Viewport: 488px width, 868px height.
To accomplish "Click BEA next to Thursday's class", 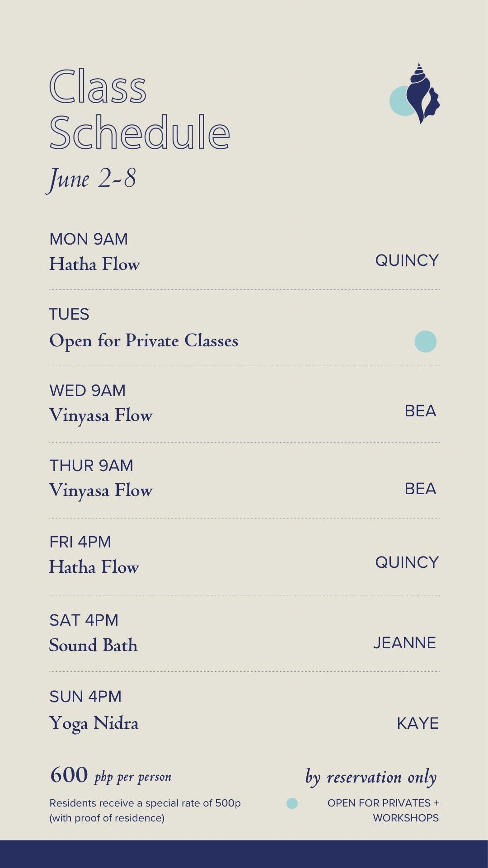I will (x=420, y=489).
